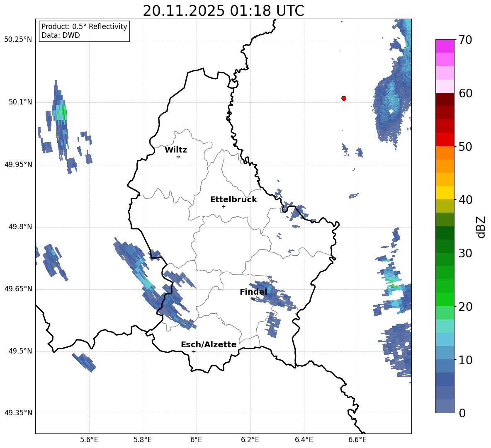Click the 49.65°N latitude label
The height and width of the screenshot is (448, 491).
(x=18, y=289)
